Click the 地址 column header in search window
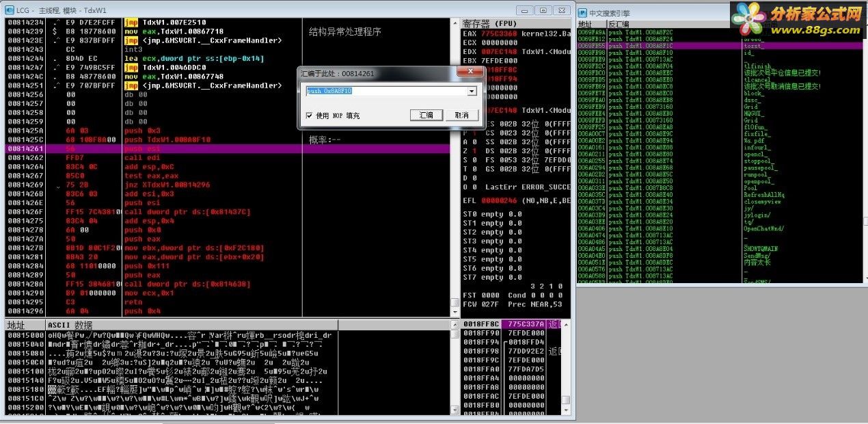 click(592, 24)
